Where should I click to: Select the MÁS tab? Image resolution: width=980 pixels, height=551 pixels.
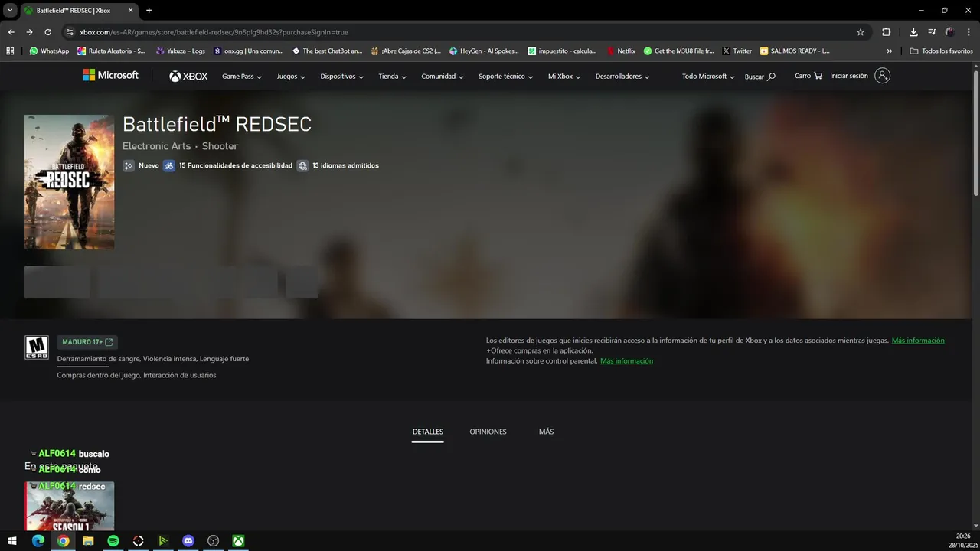point(546,432)
